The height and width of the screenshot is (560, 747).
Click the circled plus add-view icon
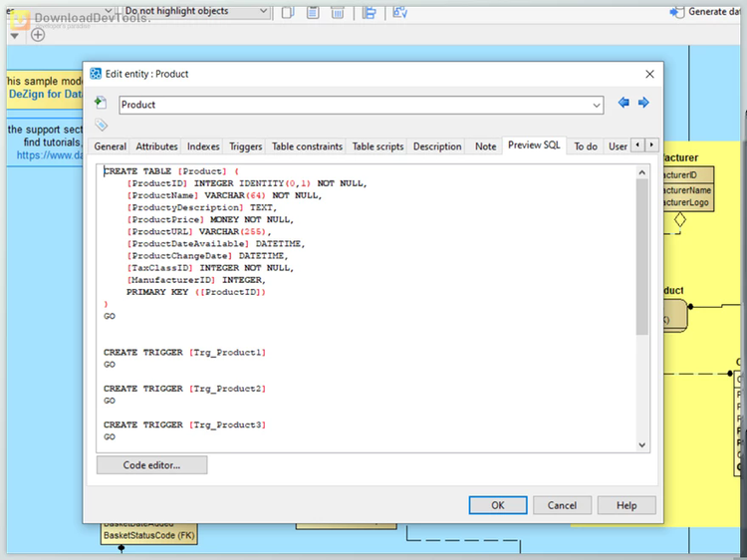pyautogui.click(x=38, y=34)
